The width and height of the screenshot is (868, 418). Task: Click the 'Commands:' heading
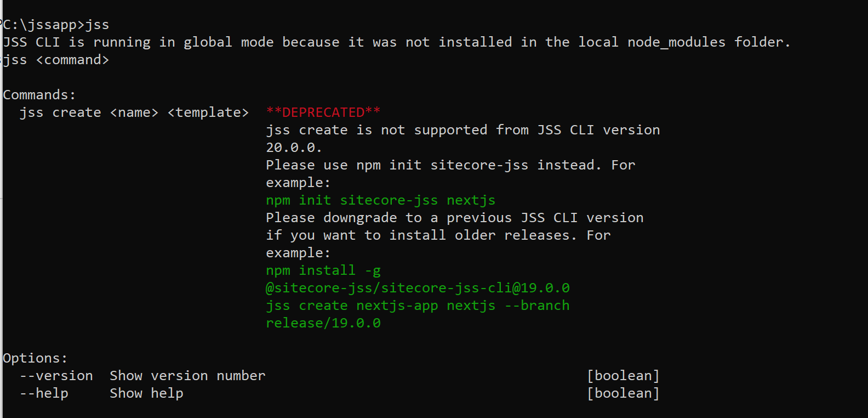click(39, 95)
